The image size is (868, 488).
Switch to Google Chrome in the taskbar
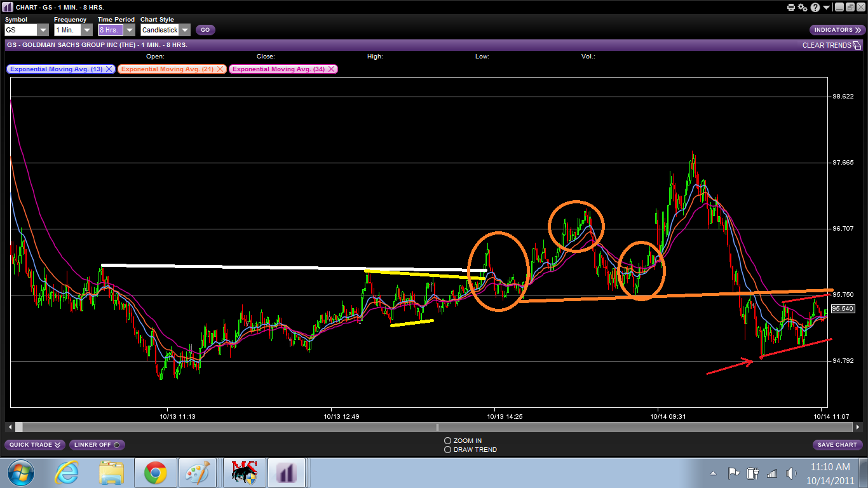click(x=156, y=473)
